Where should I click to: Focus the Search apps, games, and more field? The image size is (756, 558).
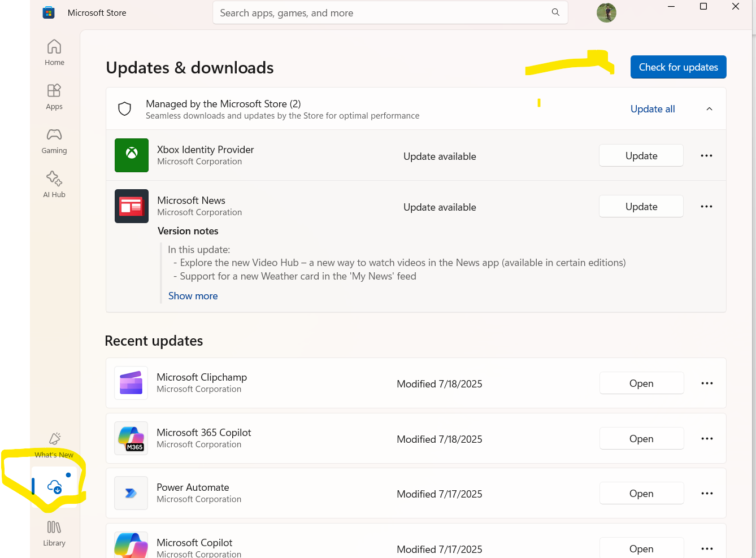390,12
